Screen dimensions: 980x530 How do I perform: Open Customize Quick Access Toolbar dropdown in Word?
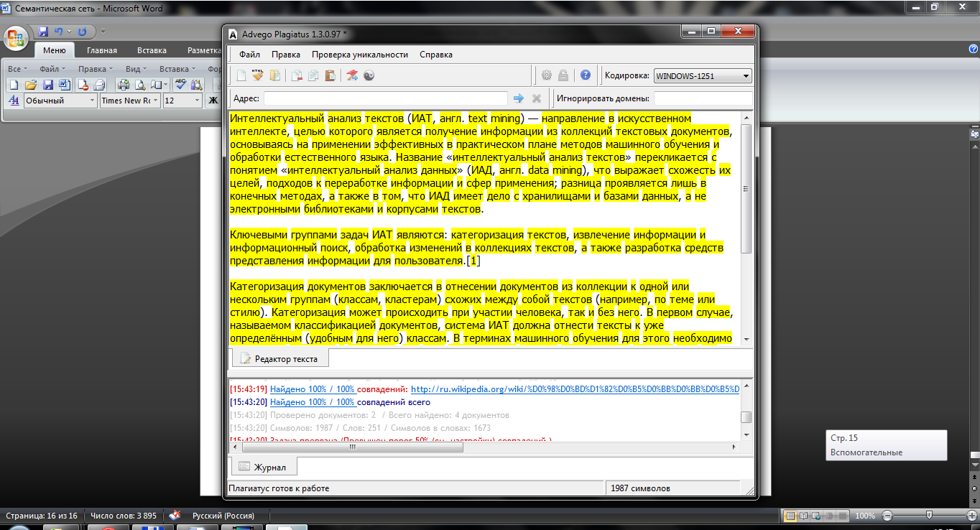pyautogui.click(x=103, y=32)
